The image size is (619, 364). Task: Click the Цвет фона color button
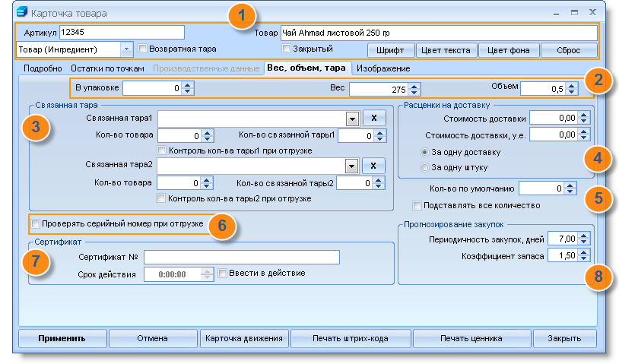tap(509, 50)
